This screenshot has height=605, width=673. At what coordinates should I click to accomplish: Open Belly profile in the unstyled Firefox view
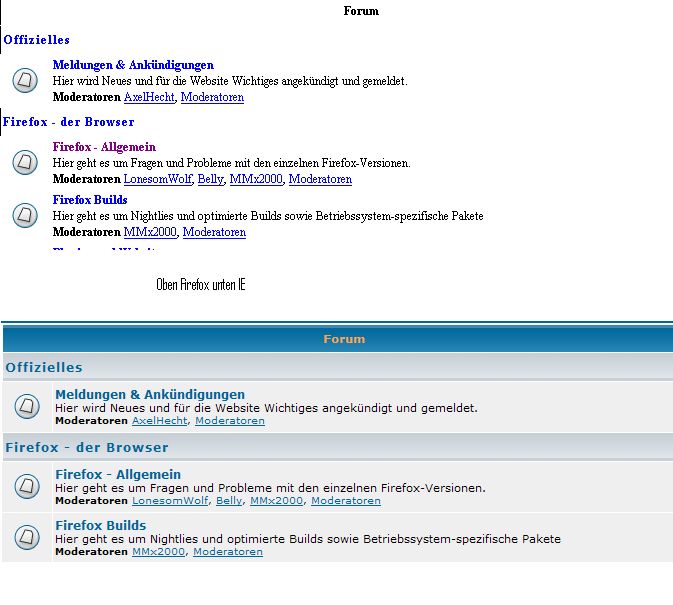tap(210, 179)
